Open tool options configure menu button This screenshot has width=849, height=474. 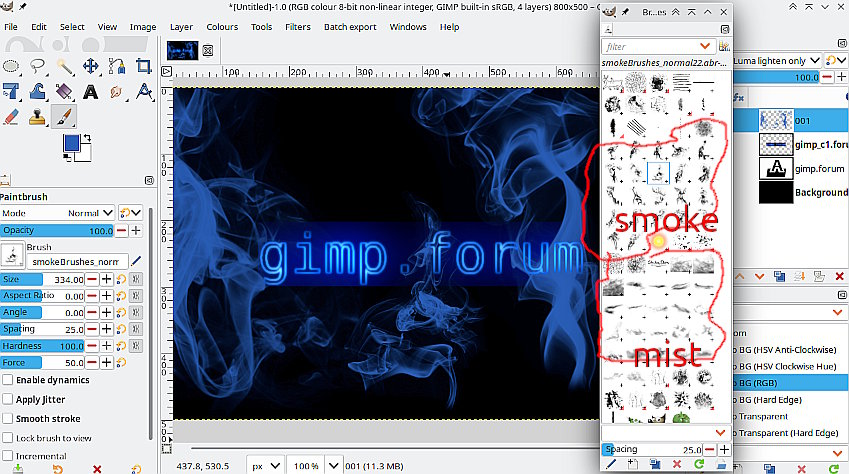pyautogui.click(x=149, y=180)
